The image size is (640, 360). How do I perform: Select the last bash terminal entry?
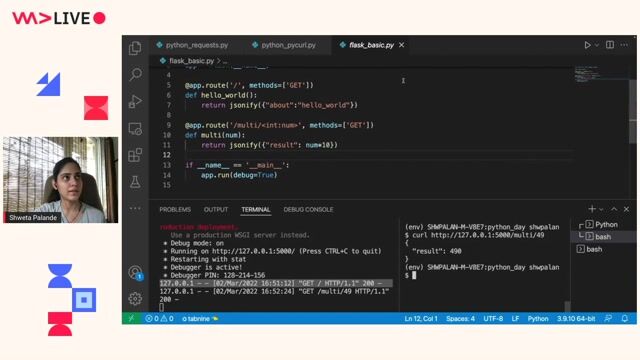602,249
